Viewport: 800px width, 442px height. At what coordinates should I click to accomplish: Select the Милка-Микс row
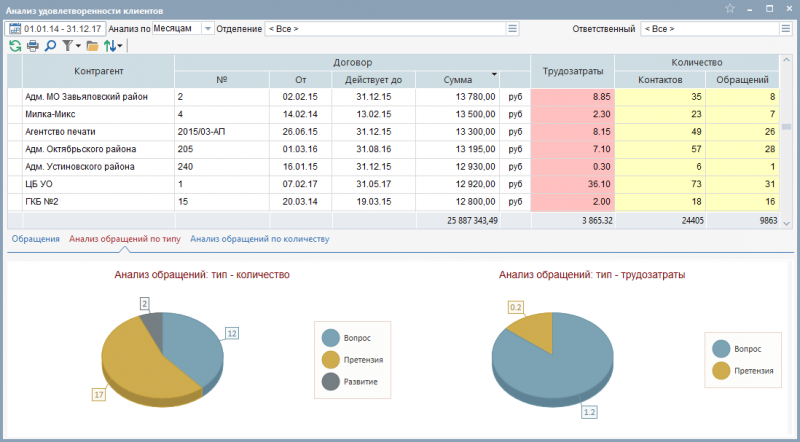tap(393, 114)
